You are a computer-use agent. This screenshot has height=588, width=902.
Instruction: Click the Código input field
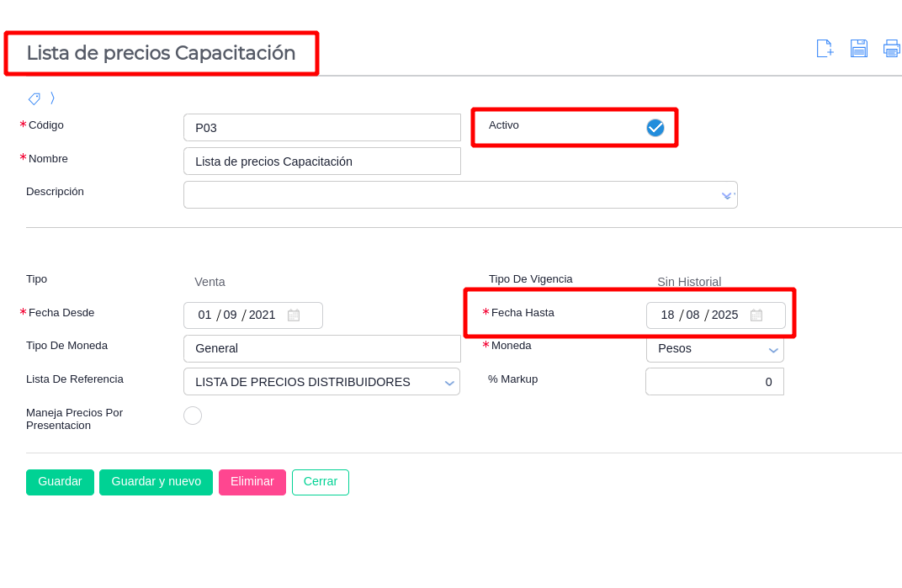pyautogui.click(x=321, y=128)
